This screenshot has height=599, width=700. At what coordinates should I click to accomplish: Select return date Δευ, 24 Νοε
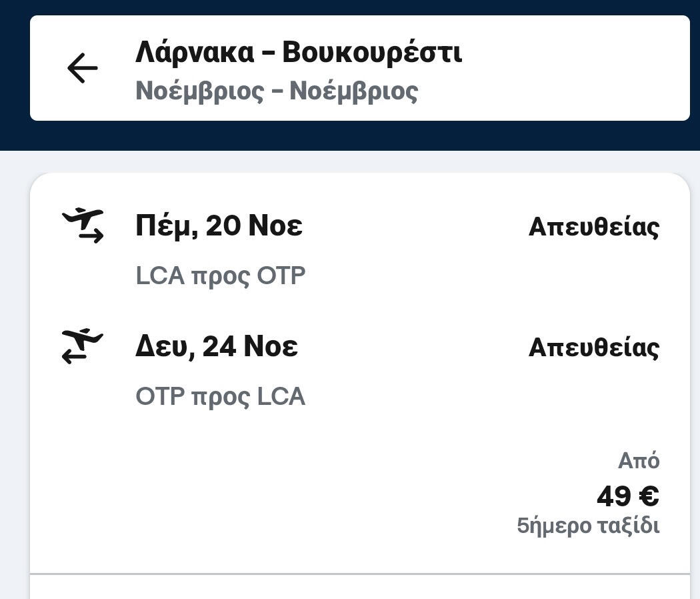point(216,347)
